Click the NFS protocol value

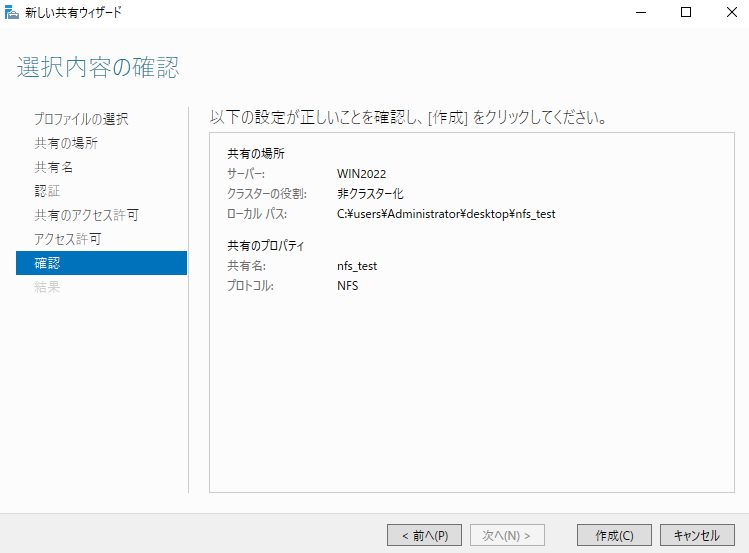tap(347, 286)
